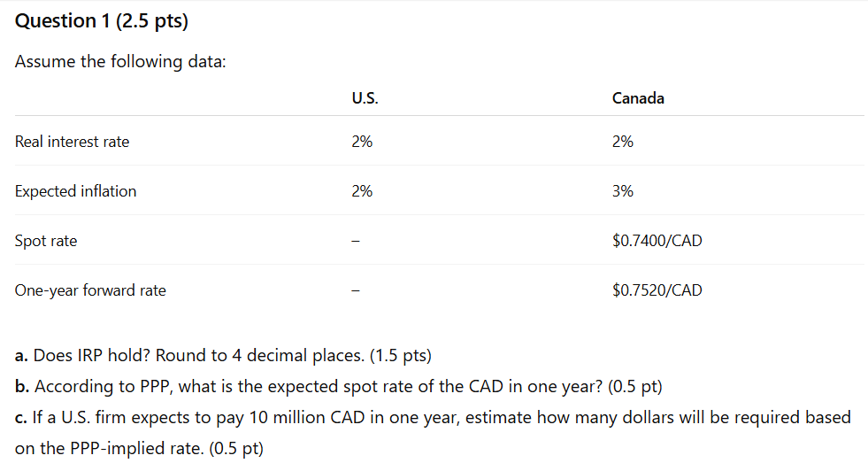Screen dimensions: 868x471
Task: Select the $0.7520/CAD forward rate value
Action: click(657, 290)
